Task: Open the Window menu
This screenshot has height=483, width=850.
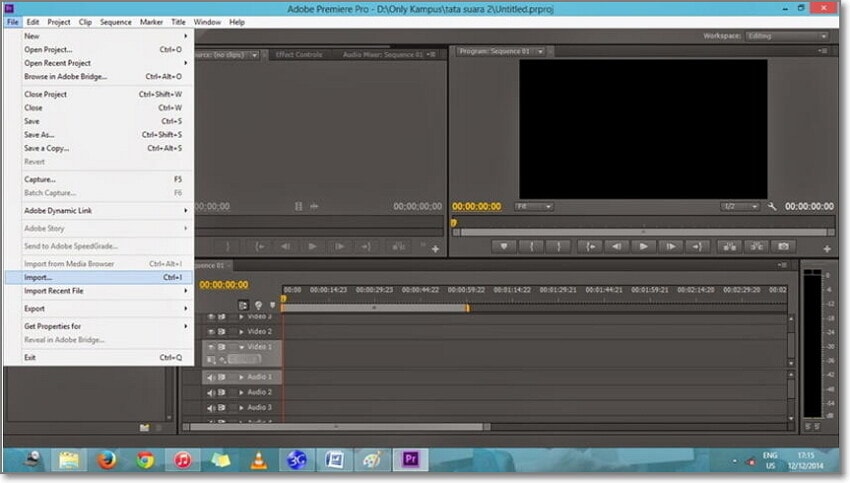Action: pyautogui.click(x=207, y=22)
